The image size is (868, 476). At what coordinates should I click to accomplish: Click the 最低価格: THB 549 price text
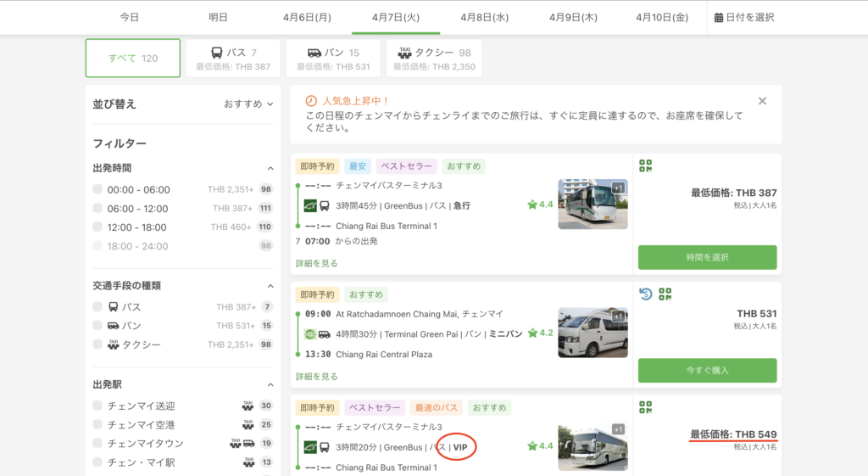click(x=733, y=434)
